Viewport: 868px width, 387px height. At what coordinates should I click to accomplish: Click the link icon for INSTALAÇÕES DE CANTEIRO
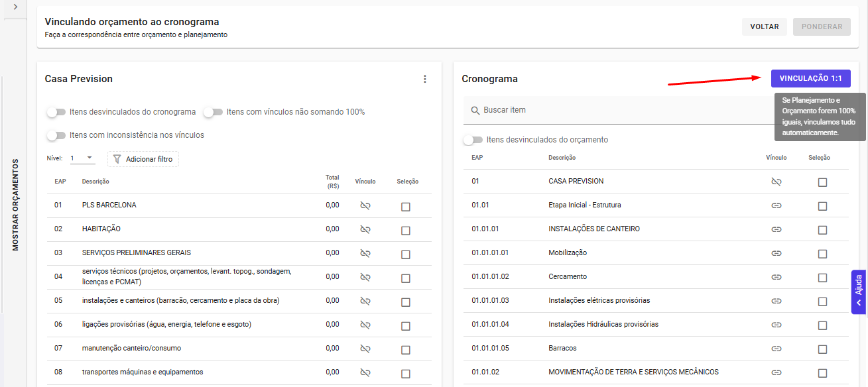776,229
